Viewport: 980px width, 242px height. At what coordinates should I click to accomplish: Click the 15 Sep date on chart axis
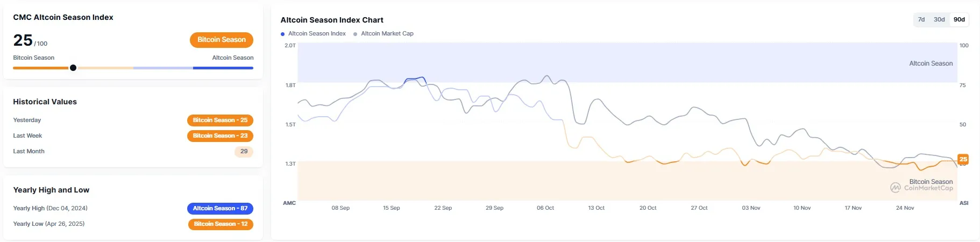click(391, 208)
